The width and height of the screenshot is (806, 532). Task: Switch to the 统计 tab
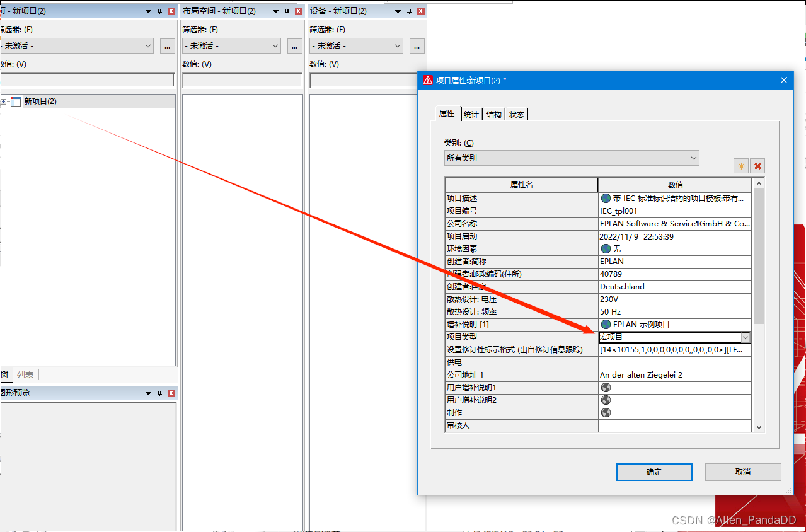471,114
